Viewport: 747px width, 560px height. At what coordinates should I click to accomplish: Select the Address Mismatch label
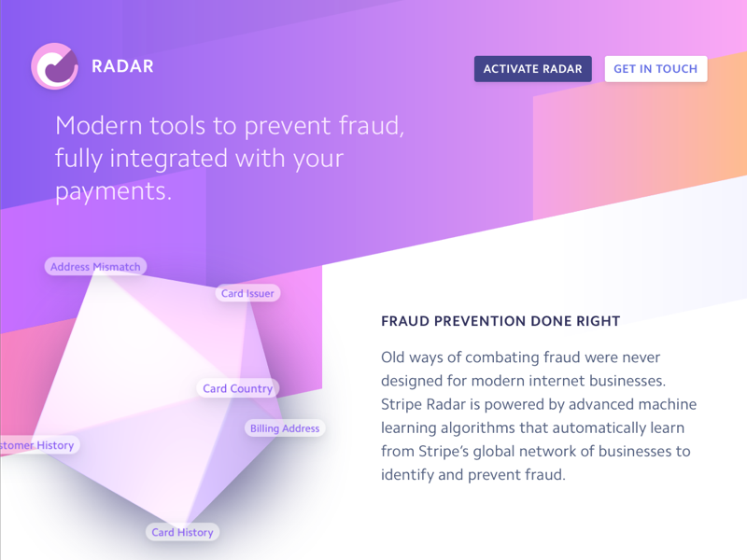coord(95,267)
